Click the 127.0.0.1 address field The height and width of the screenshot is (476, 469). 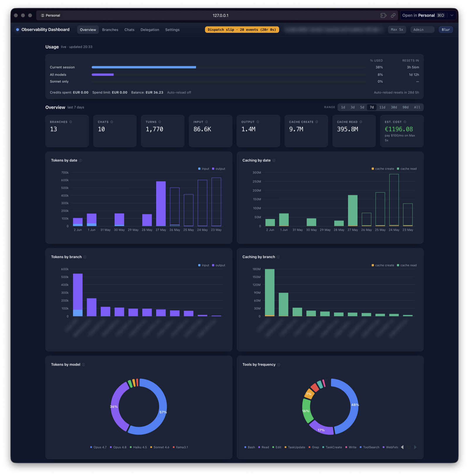[220, 15]
